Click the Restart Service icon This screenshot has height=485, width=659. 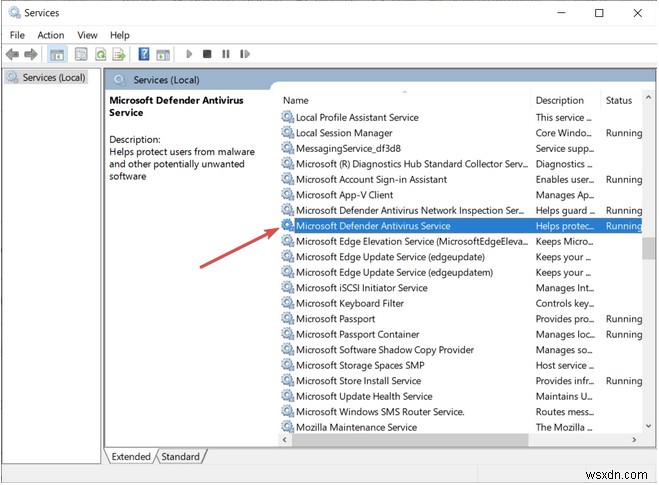245,54
